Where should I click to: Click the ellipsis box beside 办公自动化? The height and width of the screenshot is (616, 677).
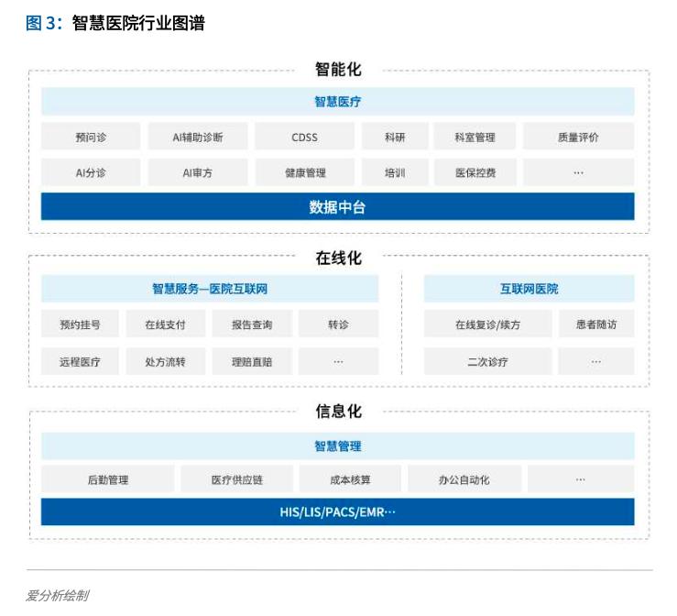[581, 479]
